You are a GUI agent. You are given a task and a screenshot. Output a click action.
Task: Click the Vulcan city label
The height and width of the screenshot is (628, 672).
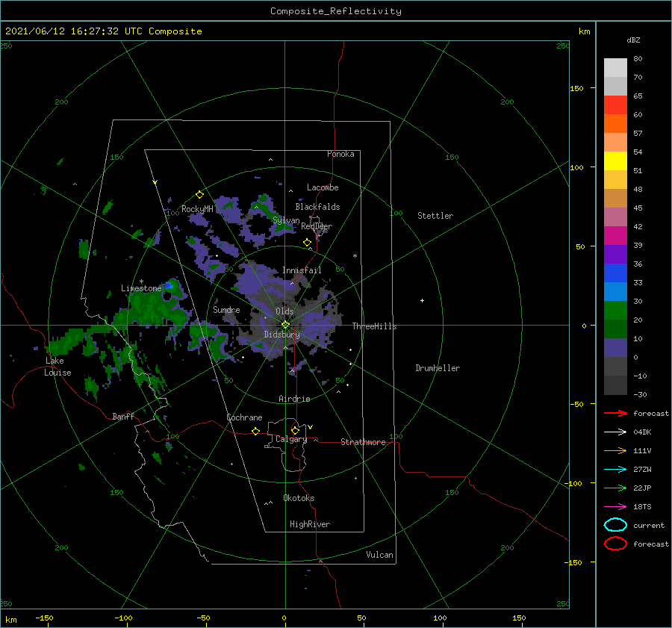(379, 555)
